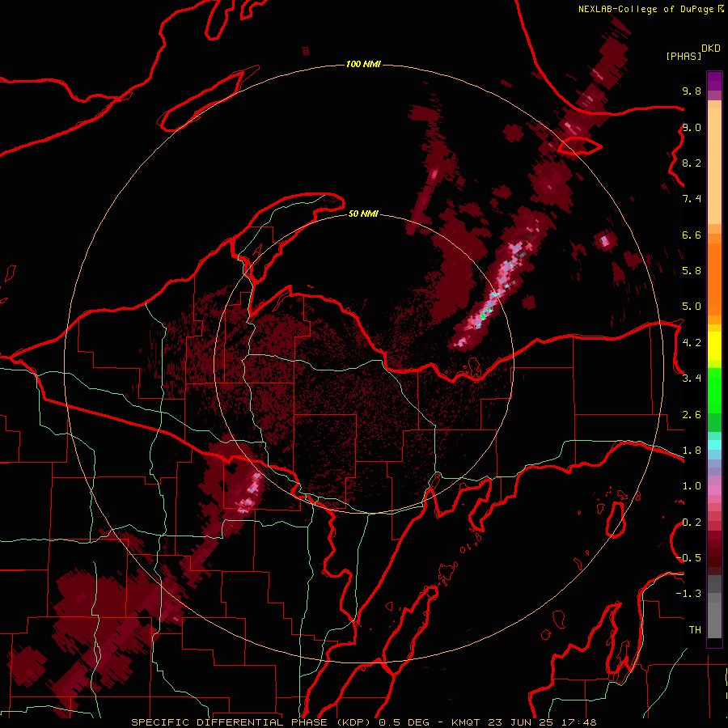Select the -1.3 scale value
728x728 pixels.
[x=688, y=594]
